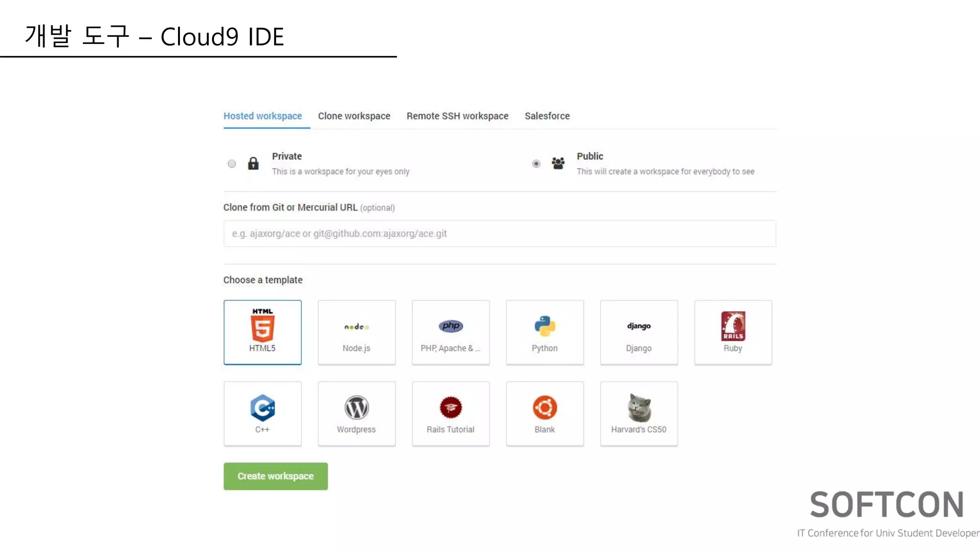Screen dimensions: 980x551
Task: Pick the PHP, Apache template icon
Action: pyautogui.click(x=451, y=326)
